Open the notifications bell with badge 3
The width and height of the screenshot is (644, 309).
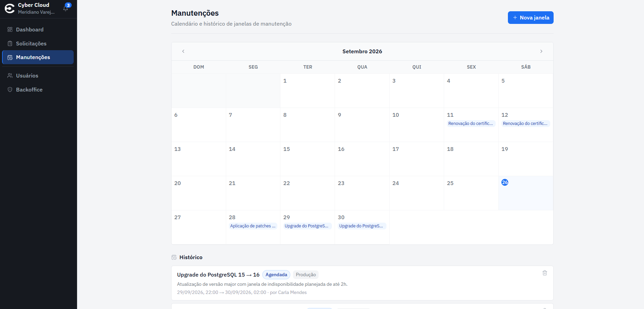pos(66,8)
